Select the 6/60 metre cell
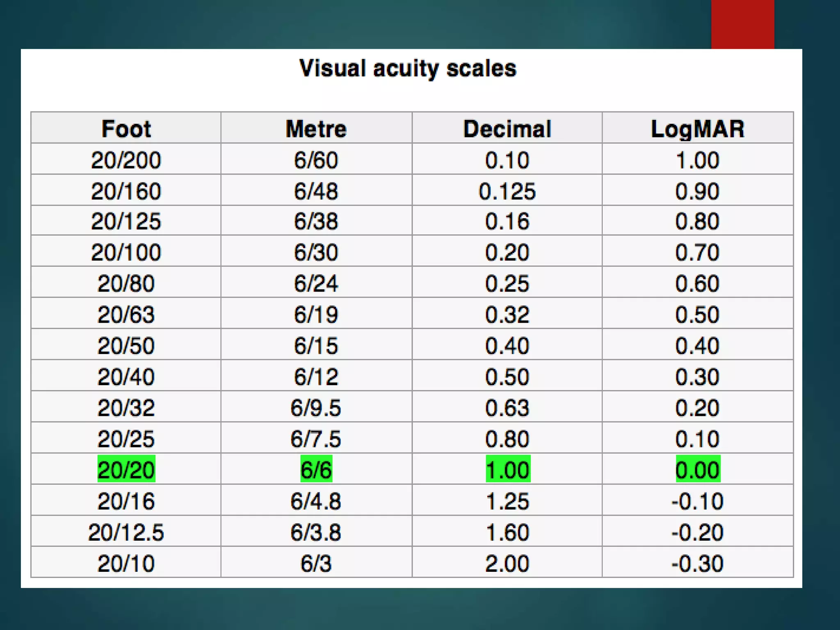 tap(316, 160)
